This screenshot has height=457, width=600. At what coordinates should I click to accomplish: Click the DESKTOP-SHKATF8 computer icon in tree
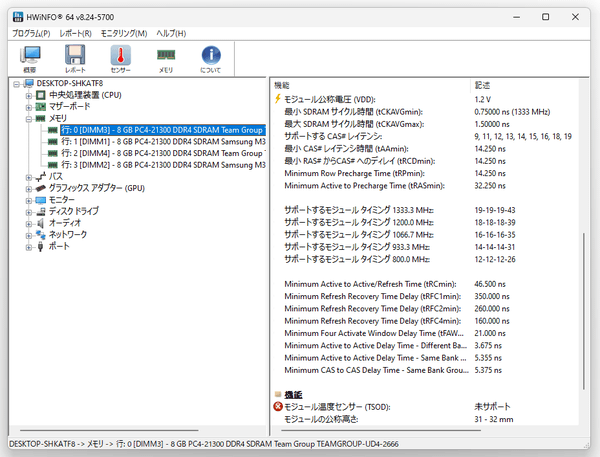[29, 83]
